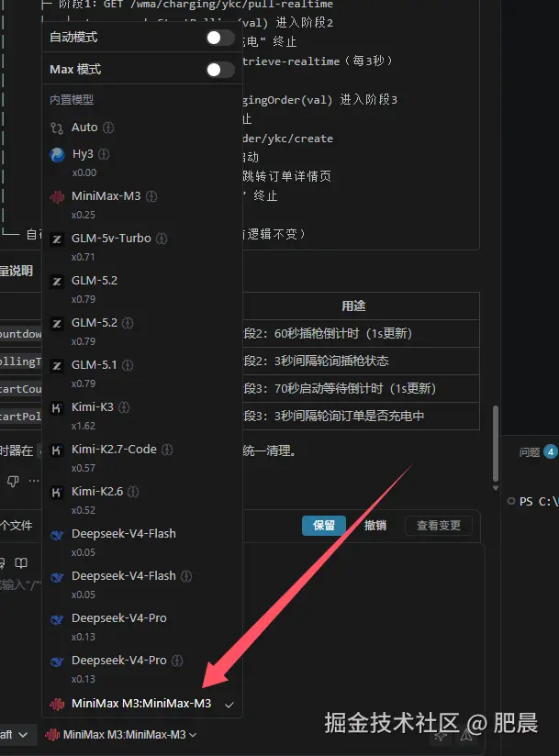Click the red waveform logo of MiniMax-M3 x0.25

(x=57, y=196)
